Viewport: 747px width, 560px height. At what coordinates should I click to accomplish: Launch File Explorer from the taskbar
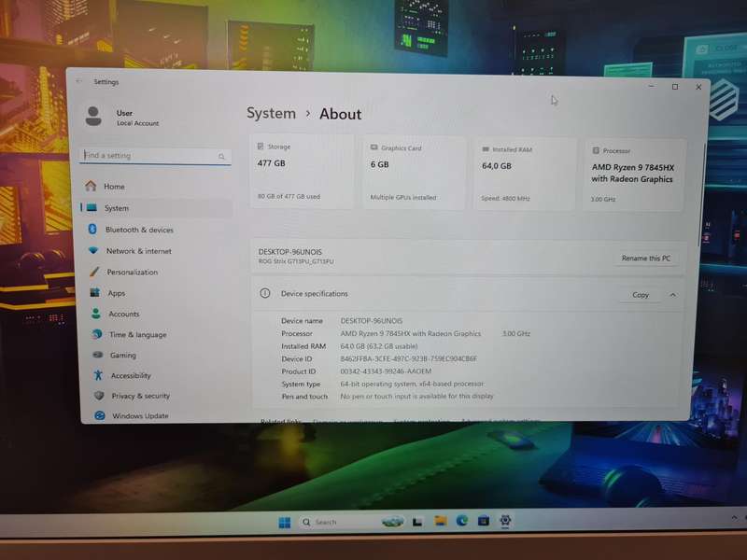pos(440,521)
